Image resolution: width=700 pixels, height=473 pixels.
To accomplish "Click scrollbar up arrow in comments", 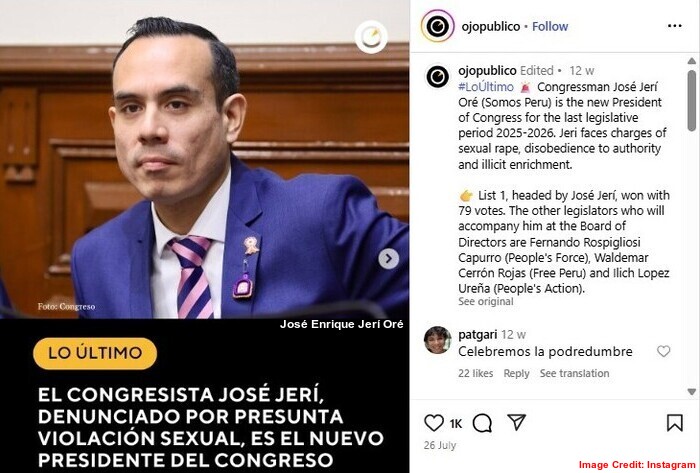I will tap(692, 61).
